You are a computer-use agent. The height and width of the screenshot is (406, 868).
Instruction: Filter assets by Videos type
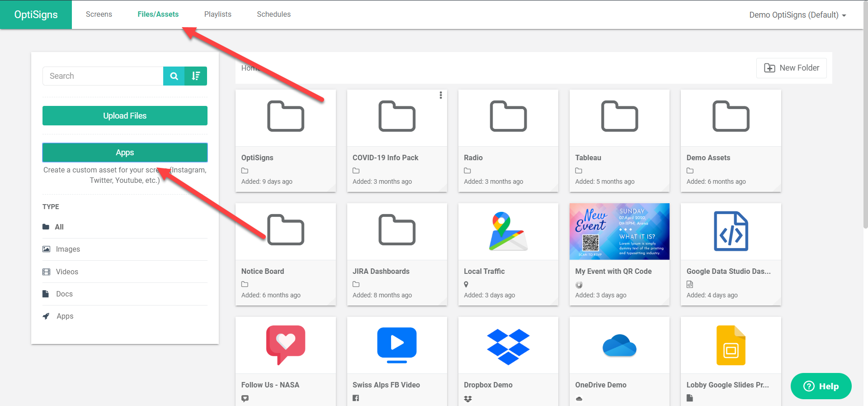(x=125, y=272)
